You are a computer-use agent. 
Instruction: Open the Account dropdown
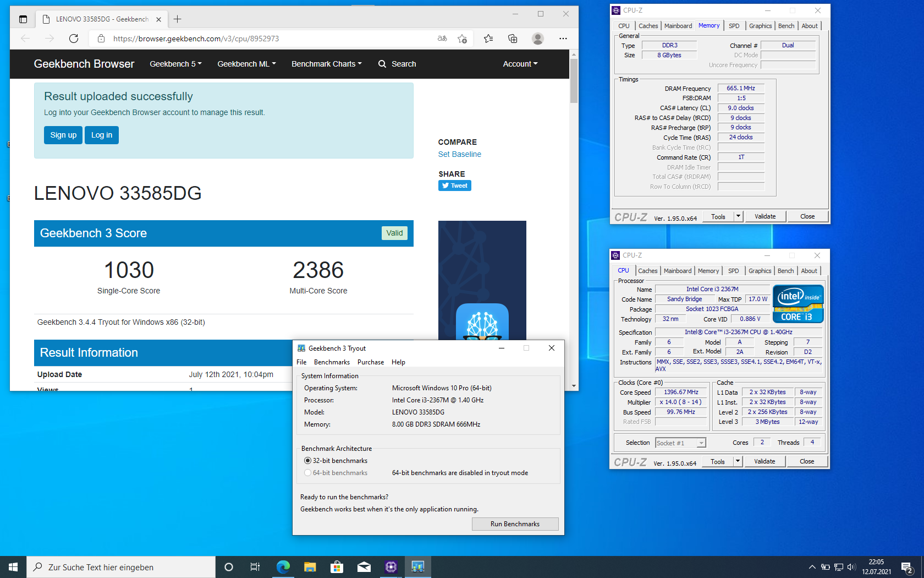tap(520, 64)
